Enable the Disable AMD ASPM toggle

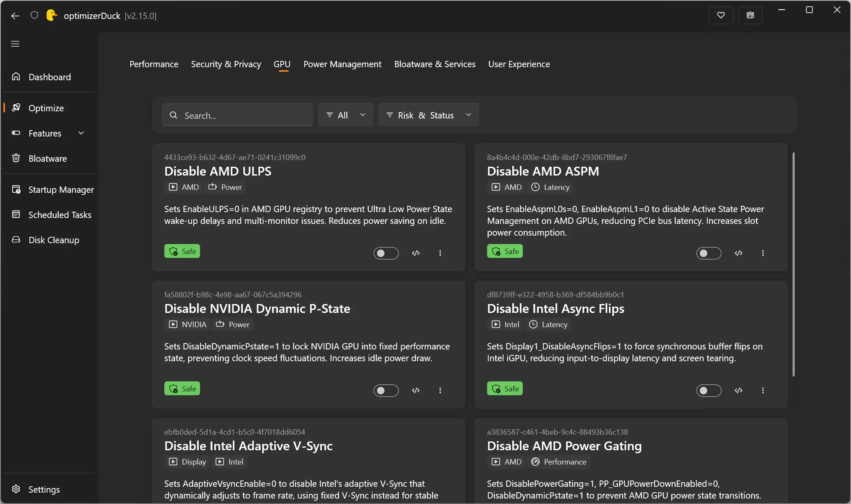[x=709, y=253]
